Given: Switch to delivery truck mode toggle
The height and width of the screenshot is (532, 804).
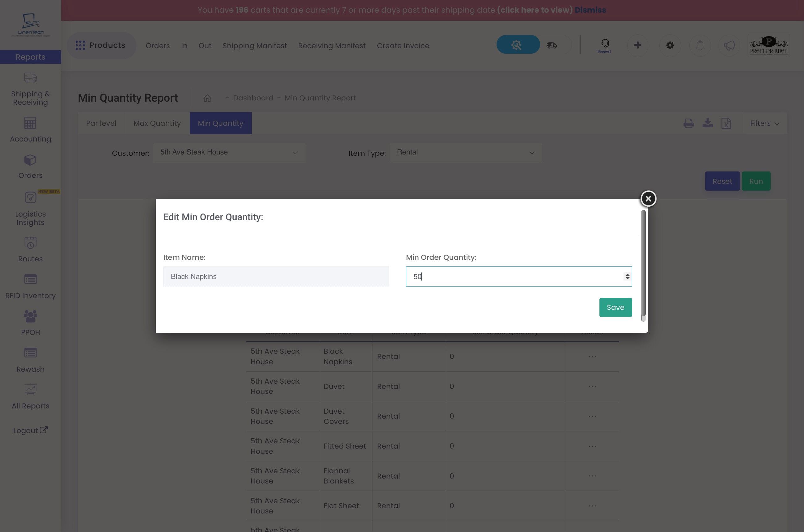Looking at the screenshot, I should coord(552,45).
